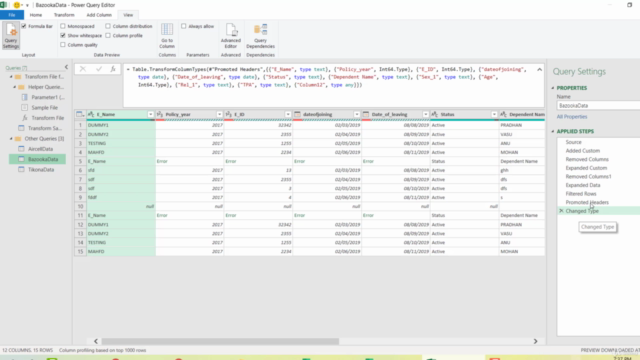
Task: Click the Excel smiley feedback icon
Action: coord(17,5)
